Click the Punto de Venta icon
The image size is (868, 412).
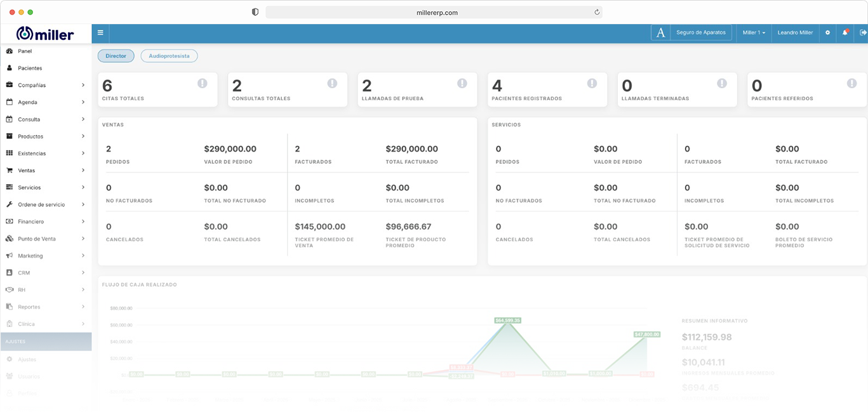[10, 239]
